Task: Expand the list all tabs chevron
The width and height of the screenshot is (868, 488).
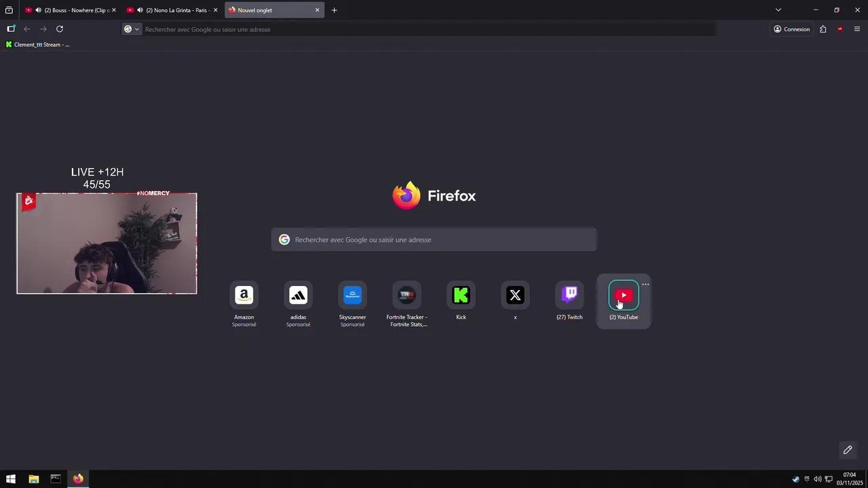Action: pyautogui.click(x=778, y=10)
